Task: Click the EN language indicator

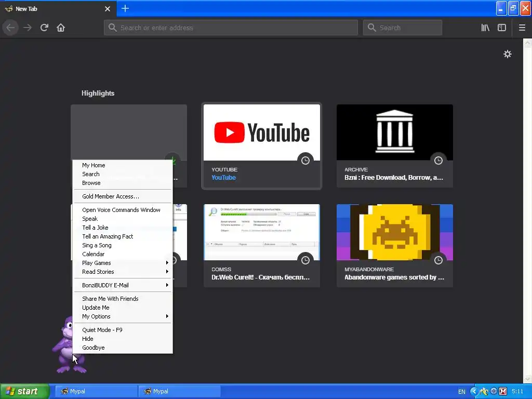Action: pyautogui.click(x=461, y=392)
